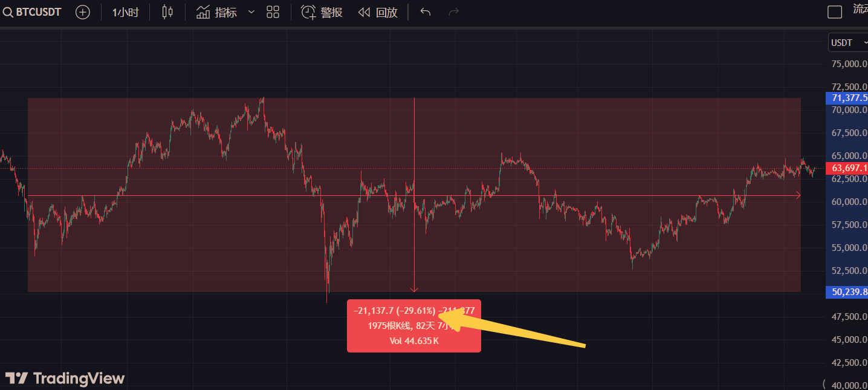Open the 指标 indicators menu
Viewport: 868px width, 390px height.
216,12
